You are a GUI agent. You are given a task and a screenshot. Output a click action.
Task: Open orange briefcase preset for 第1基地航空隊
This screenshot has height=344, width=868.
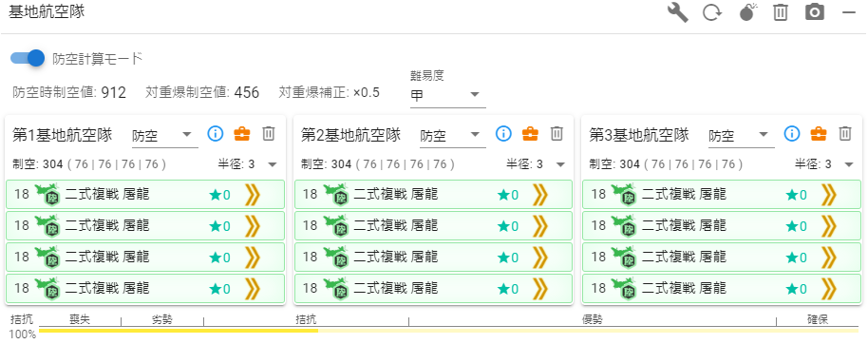(x=242, y=133)
